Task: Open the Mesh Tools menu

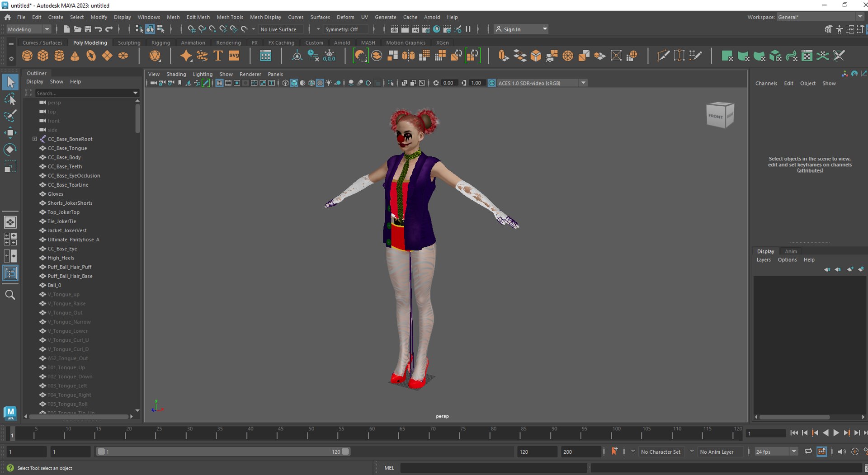Action: (x=230, y=17)
